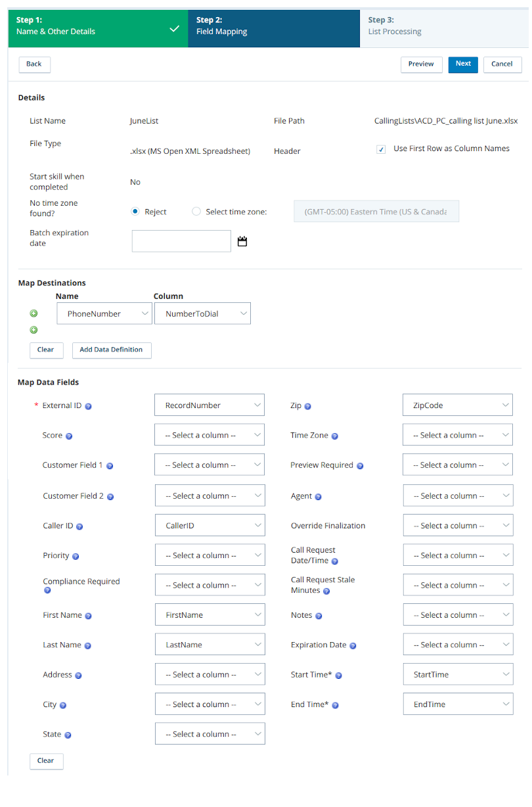Open the Priority column dropdown

pos(210,555)
